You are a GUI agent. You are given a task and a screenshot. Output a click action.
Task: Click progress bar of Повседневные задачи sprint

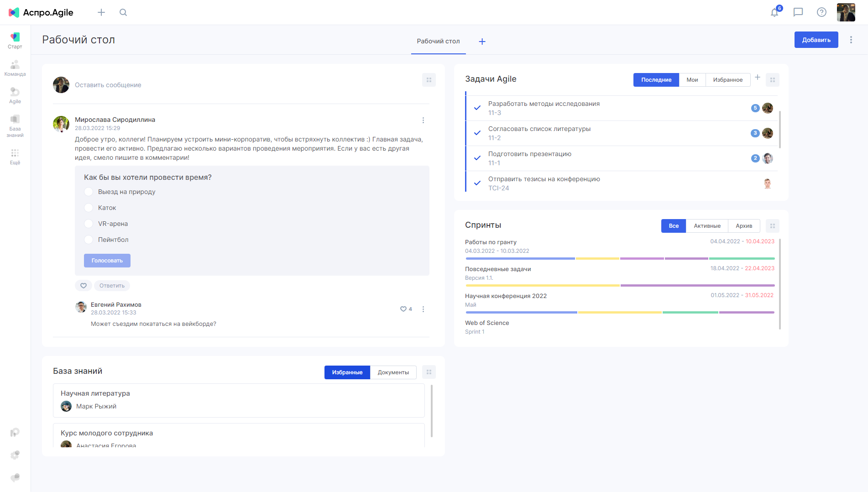[x=620, y=285]
